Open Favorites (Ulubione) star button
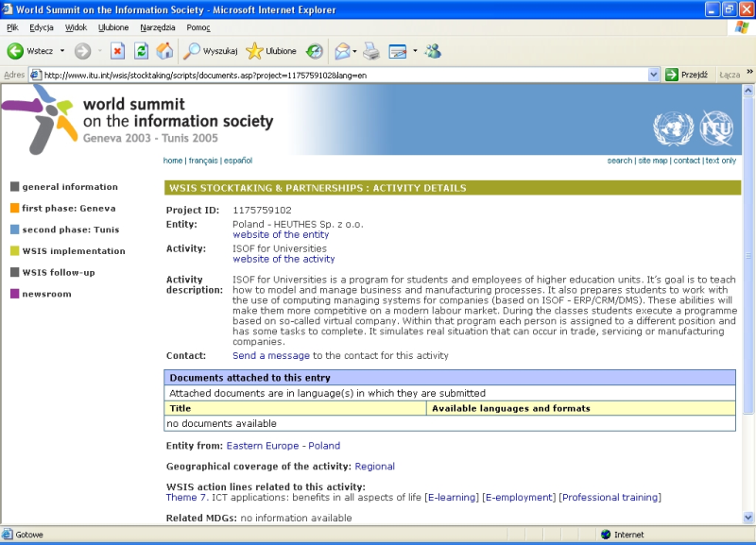The width and height of the screenshot is (756, 545). [x=271, y=51]
